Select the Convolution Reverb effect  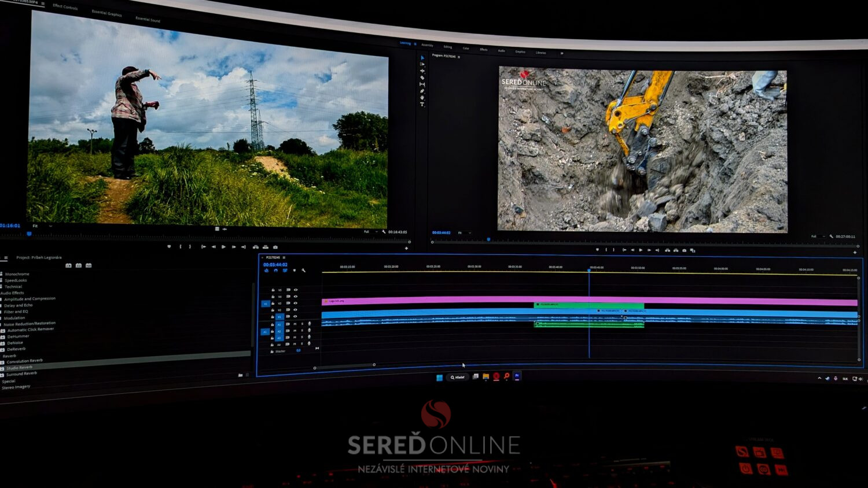tap(25, 361)
